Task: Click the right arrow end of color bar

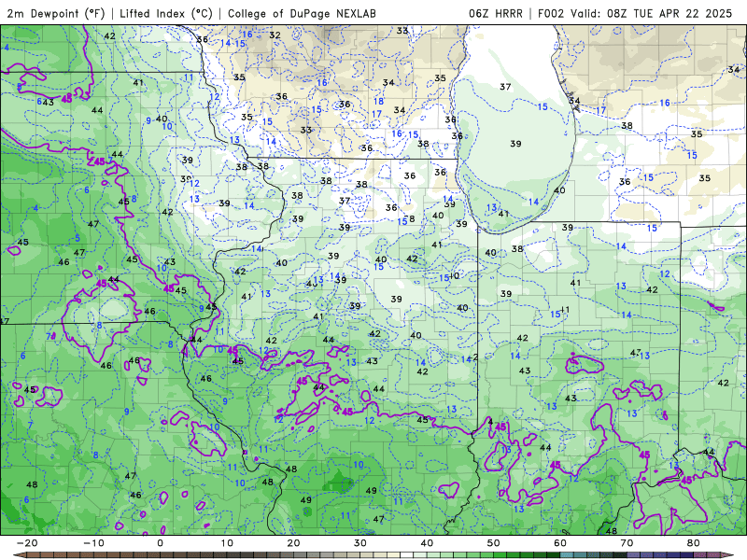Action: click(729, 555)
